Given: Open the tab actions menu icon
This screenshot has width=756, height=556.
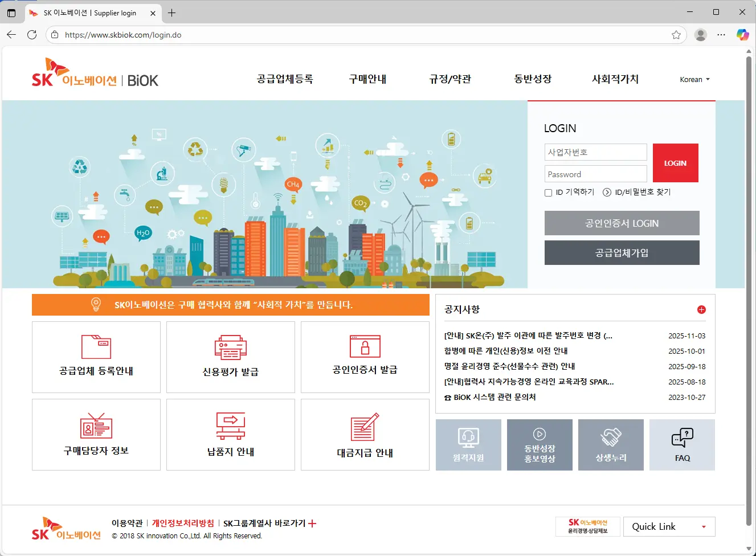Looking at the screenshot, I should pyautogui.click(x=11, y=13).
